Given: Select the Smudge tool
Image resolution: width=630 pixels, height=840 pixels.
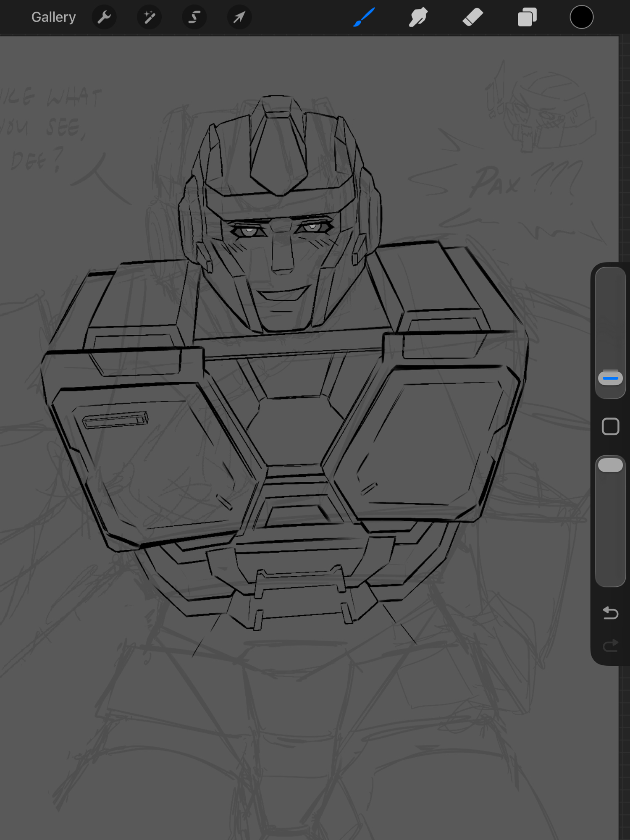Looking at the screenshot, I should click(x=418, y=17).
